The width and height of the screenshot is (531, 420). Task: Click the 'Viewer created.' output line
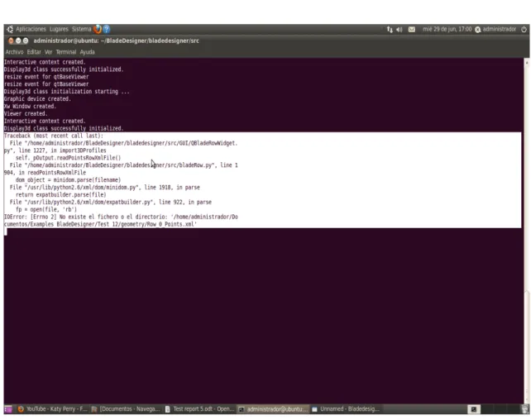tap(26, 114)
